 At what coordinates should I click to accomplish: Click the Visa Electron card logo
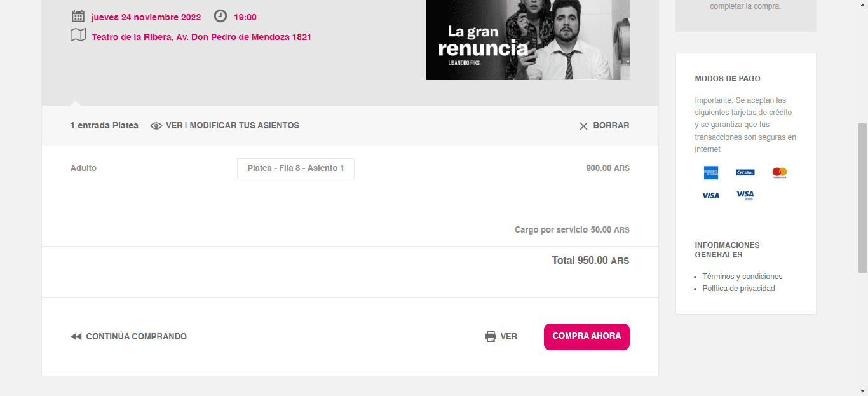(x=745, y=195)
